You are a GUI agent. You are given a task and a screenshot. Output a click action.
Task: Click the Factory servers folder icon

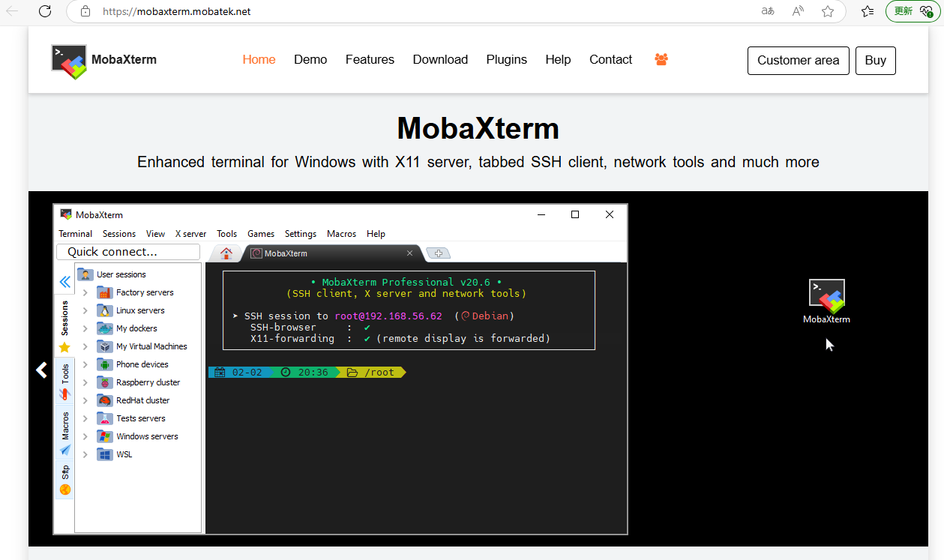tap(105, 292)
